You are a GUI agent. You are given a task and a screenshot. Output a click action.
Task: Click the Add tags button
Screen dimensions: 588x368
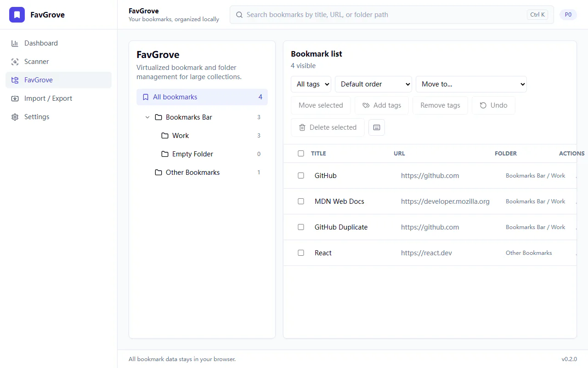(x=382, y=105)
